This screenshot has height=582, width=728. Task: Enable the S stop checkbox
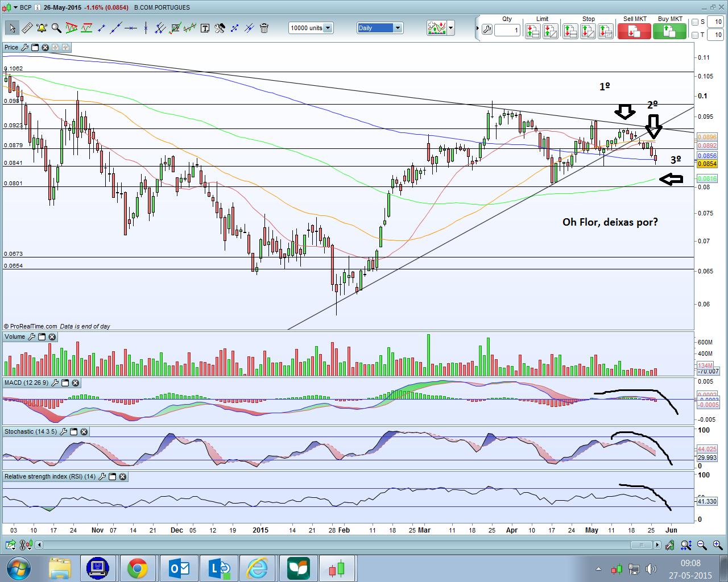(x=695, y=22)
